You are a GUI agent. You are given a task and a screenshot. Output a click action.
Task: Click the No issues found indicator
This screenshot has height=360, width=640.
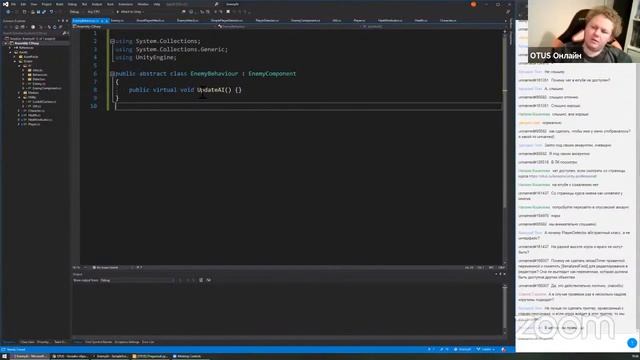click(x=105, y=268)
